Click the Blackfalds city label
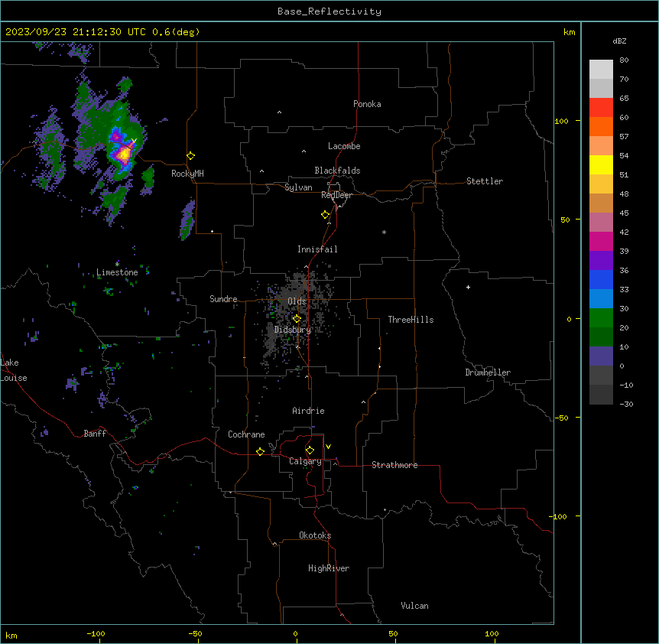 [x=337, y=171]
